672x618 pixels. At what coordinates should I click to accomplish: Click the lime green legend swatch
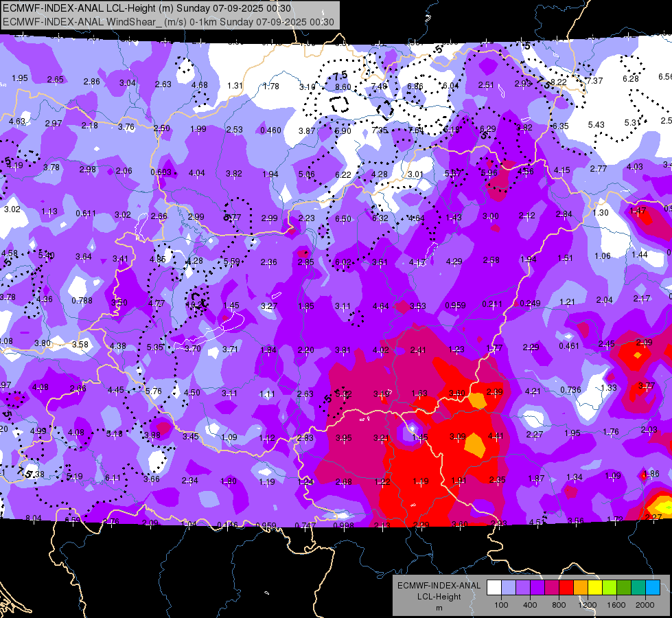click(x=610, y=588)
